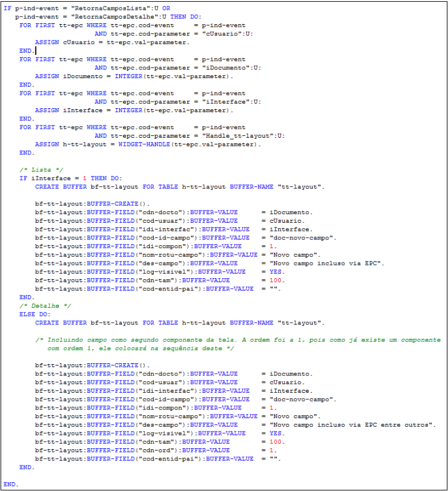Screen dimensions: 448x491
Task: Click "log-visivel" field in the Detalhe block
Action: tap(168, 433)
